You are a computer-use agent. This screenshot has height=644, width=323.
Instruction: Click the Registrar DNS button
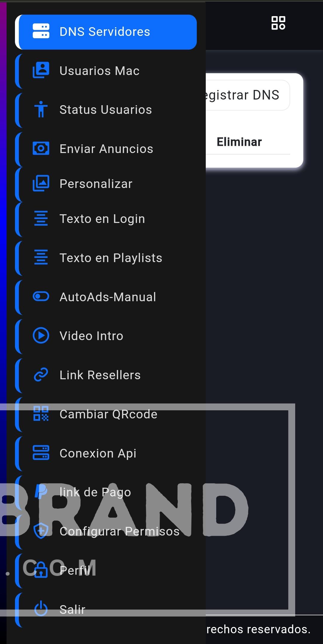[248, 95]
